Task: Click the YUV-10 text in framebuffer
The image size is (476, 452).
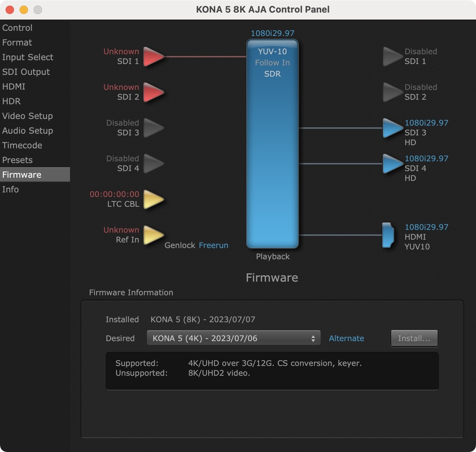Action: tap(272, 51)
